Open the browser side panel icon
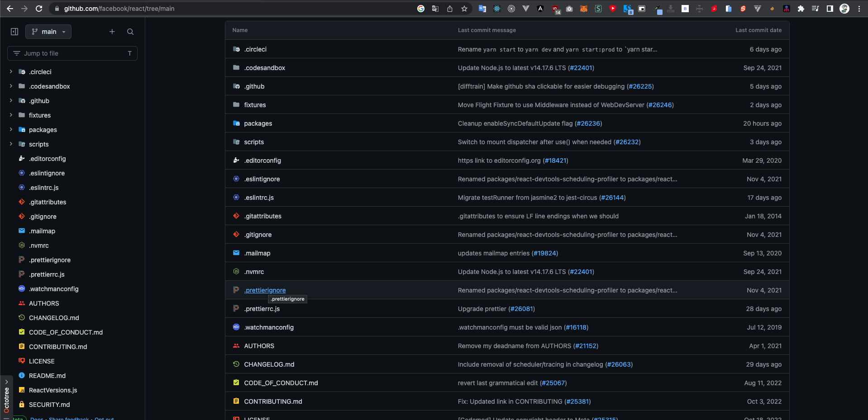 (x=830, y=9)
